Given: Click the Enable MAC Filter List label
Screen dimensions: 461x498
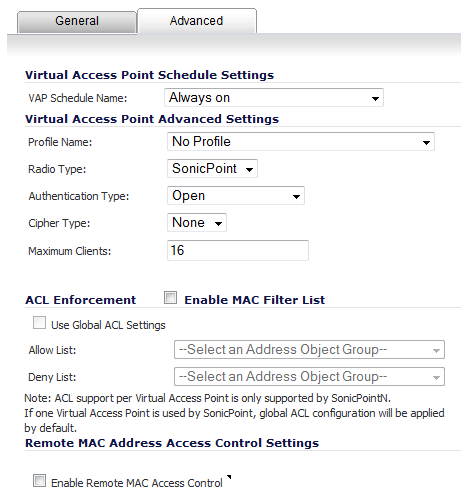Looking at the screenshot, I should click(255, 300).
